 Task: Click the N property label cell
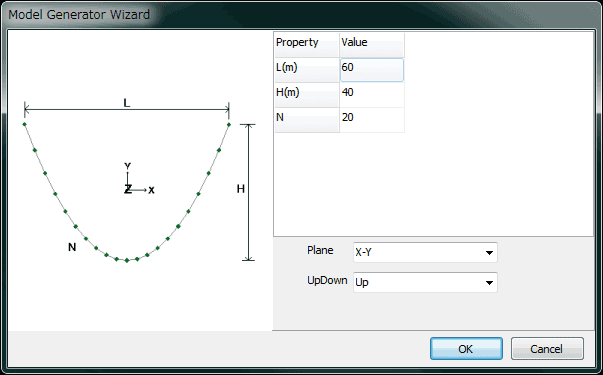(307, 120)
